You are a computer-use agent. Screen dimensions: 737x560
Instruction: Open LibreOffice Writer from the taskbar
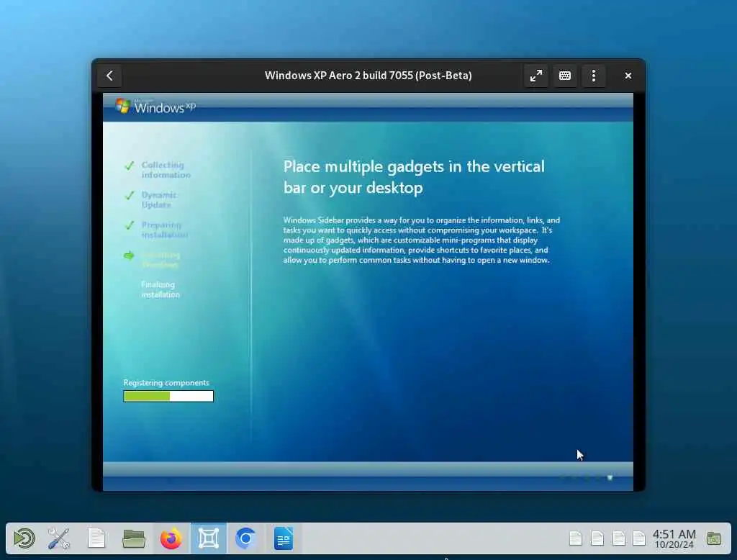click(284, 538)
